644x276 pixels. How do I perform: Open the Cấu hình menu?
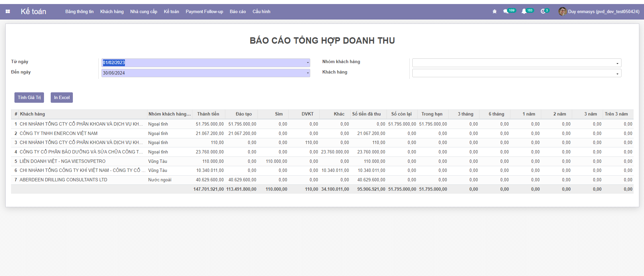click(x=261, y=11)
